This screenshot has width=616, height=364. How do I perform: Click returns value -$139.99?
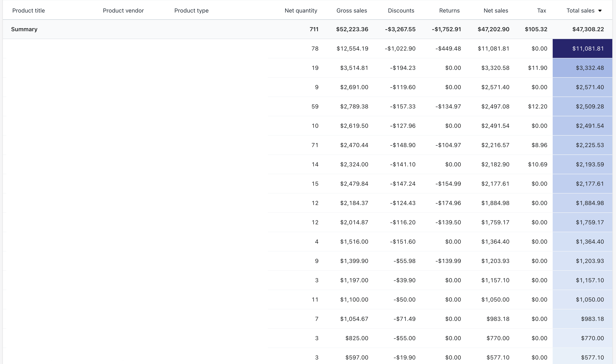[x=448, y=261]
